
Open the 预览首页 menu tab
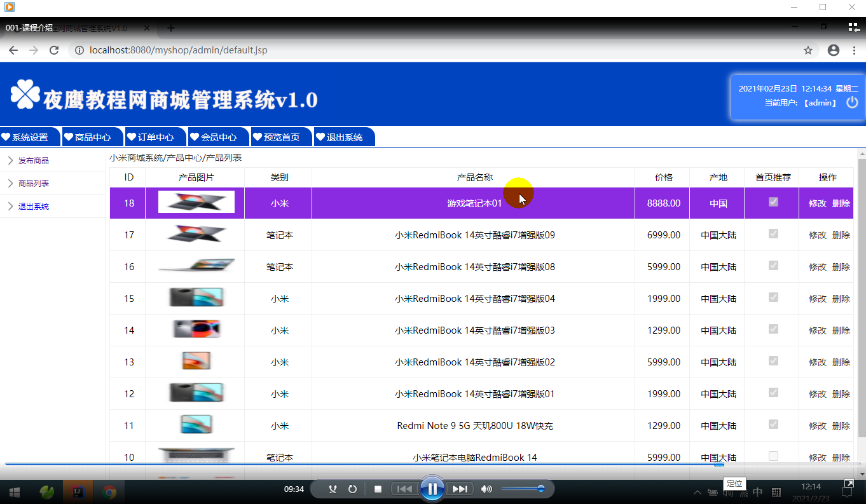click(x=282, y=137)
